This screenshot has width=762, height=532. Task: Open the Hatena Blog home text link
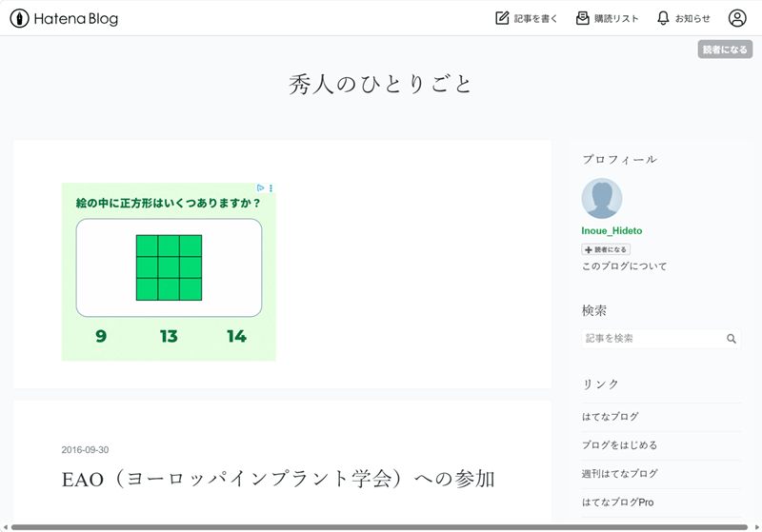click(x=76, y=19)
